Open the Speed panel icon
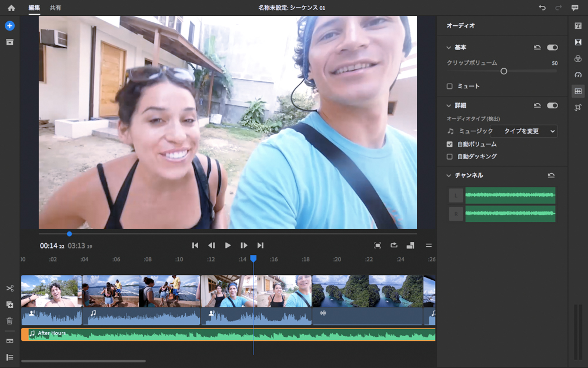 (578, 75)
